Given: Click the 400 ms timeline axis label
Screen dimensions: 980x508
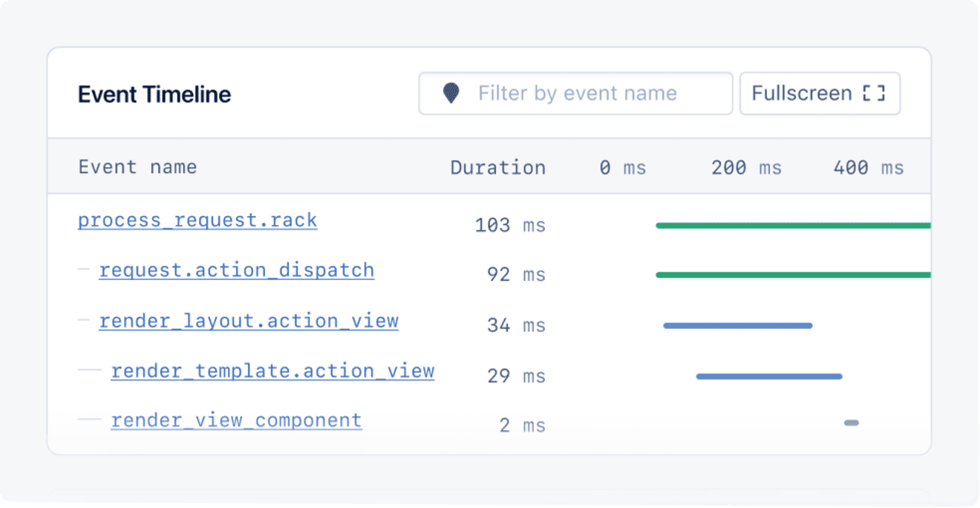Looking at the screenshot, I should (869, 168).
